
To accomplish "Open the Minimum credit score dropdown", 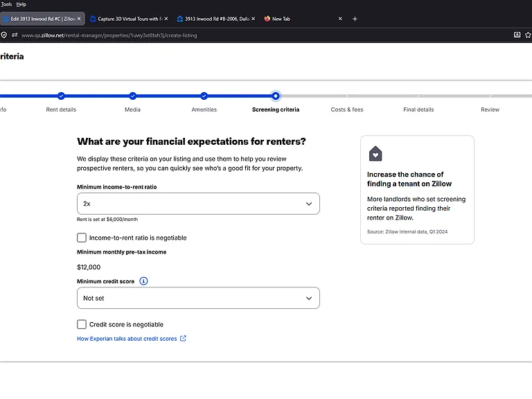I will tap(198, 298).
